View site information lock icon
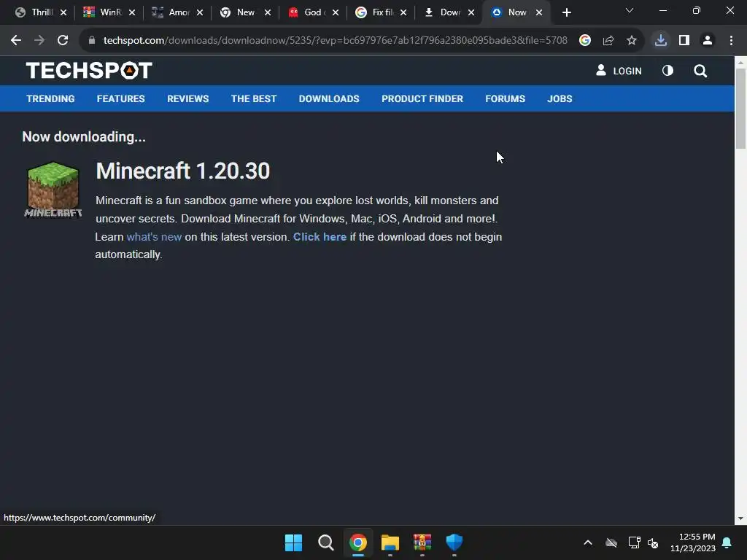This screenshot has height=560, width=747. pyautogui.click(x=92, y=41)
